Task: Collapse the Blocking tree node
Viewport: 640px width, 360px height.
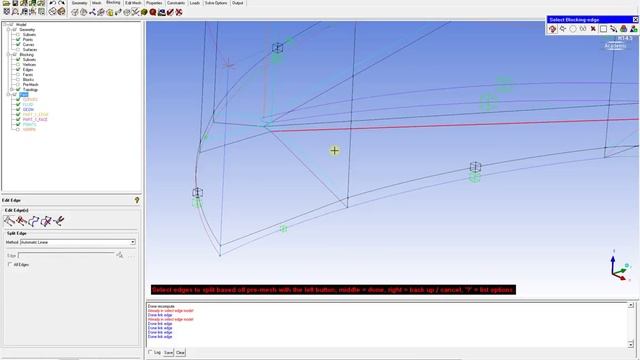Action: point(9,55)
